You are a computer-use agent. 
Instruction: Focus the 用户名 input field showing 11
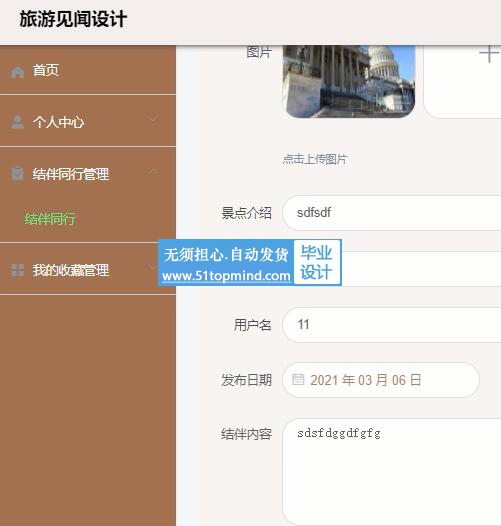coord(392,325)
